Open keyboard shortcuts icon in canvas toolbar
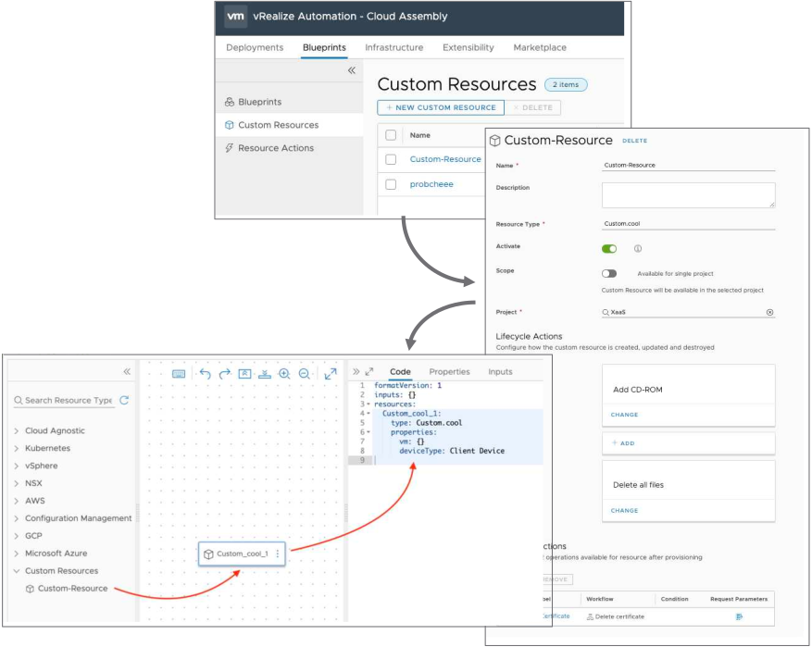Image resolution: width=812 pixels, height=647 pixels. [179, 374]
